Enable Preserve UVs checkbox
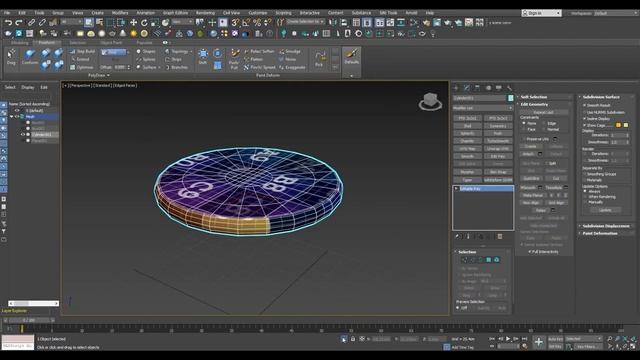The width and height of the screenshot is (640, 360). (x=524, y=139)
